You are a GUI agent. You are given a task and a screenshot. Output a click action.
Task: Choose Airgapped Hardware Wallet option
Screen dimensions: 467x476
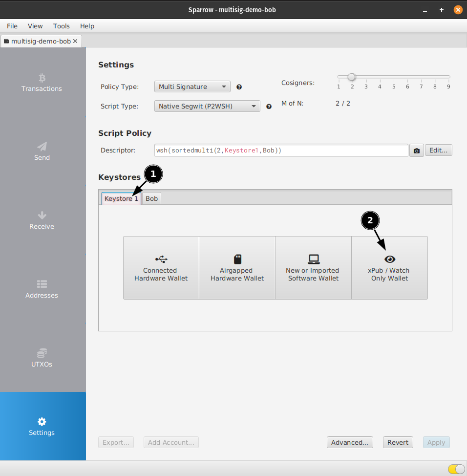click(x=237, y=268)
